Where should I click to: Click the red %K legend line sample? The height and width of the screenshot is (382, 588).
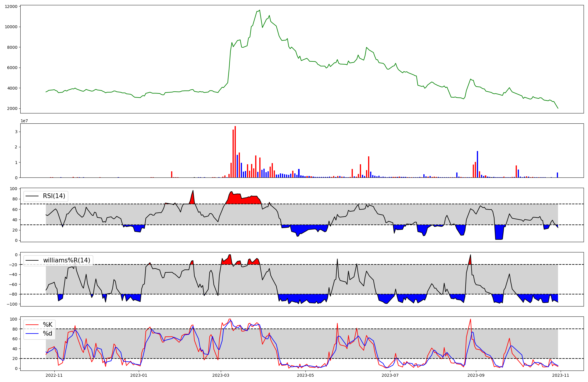(32, 325)
